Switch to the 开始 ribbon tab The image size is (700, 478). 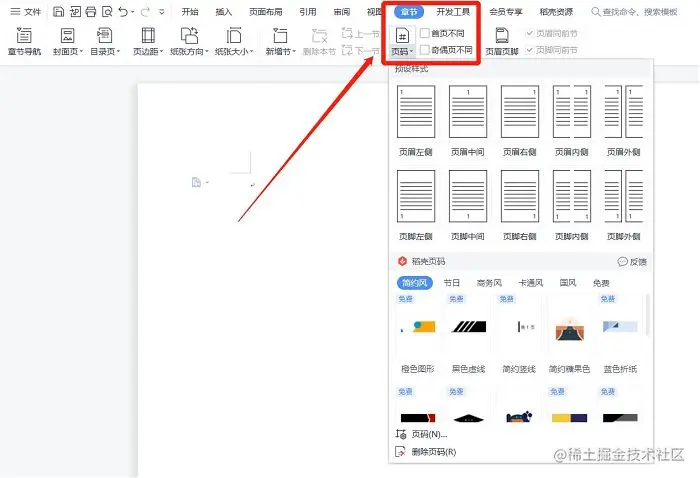click(190, 12)
